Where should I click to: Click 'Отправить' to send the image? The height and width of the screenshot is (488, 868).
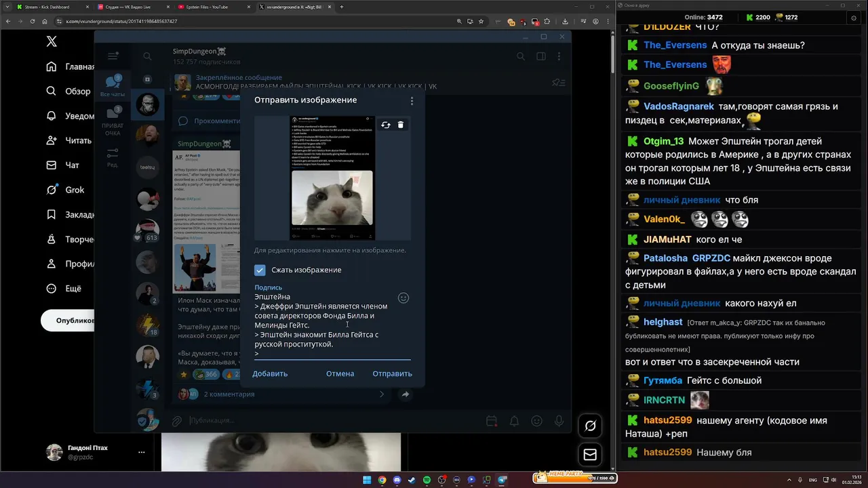392,373
